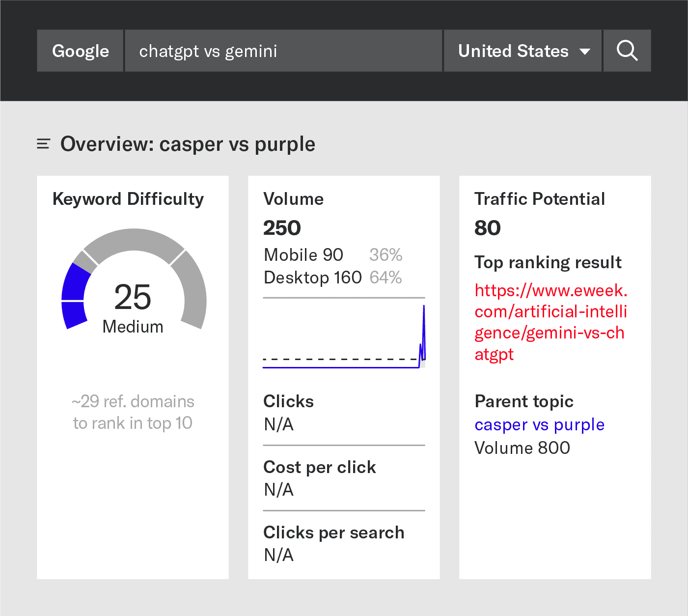Screen dimensions: 688x616
Task: Click the 'Keyword Difficulty' card title
Action: pyautogui.click(x=128, y=199)
